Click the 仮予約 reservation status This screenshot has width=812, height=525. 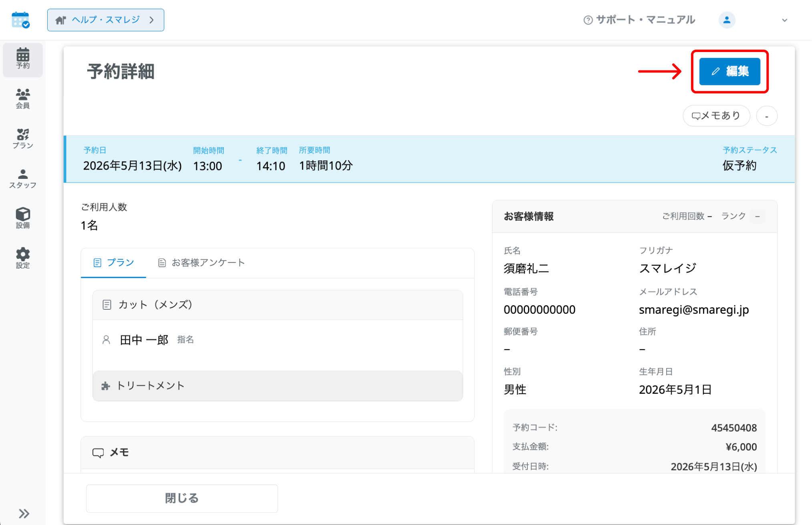(x=740, y=166)
